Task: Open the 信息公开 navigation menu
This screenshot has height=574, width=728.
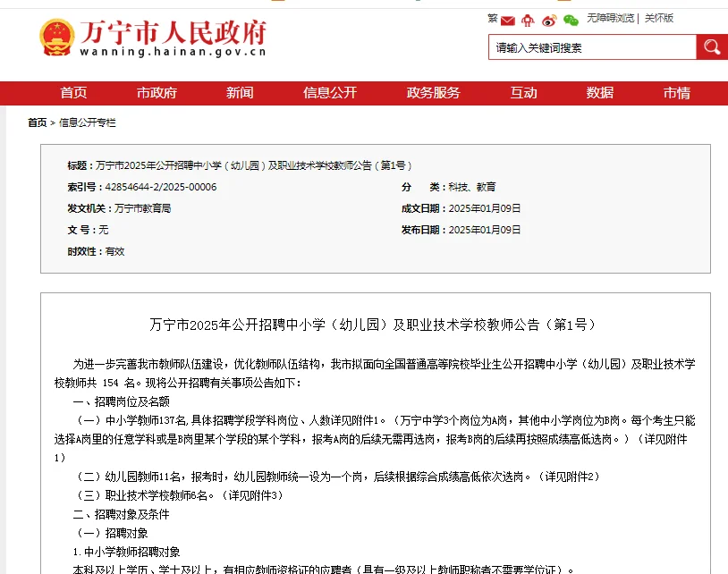Action: pyautogui.click(x=330, y=92)
